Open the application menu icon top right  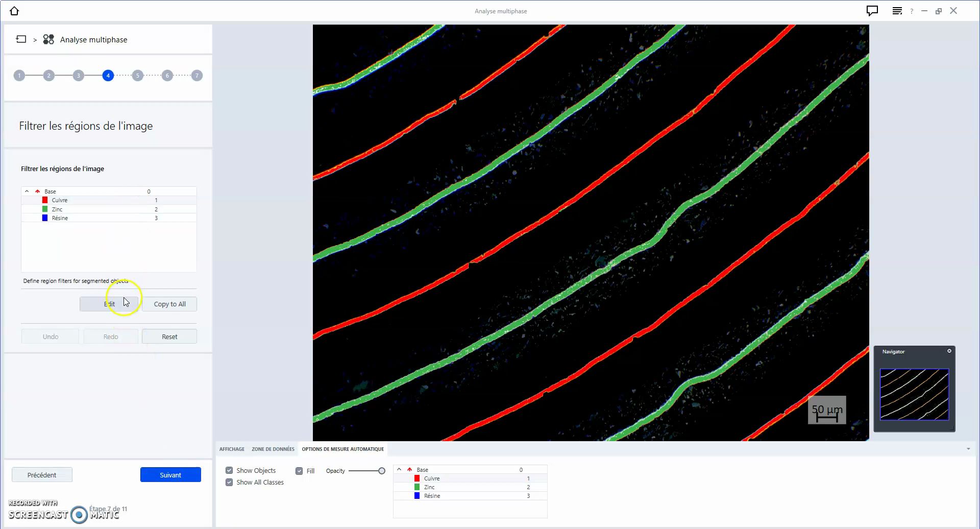pos(897,10)
